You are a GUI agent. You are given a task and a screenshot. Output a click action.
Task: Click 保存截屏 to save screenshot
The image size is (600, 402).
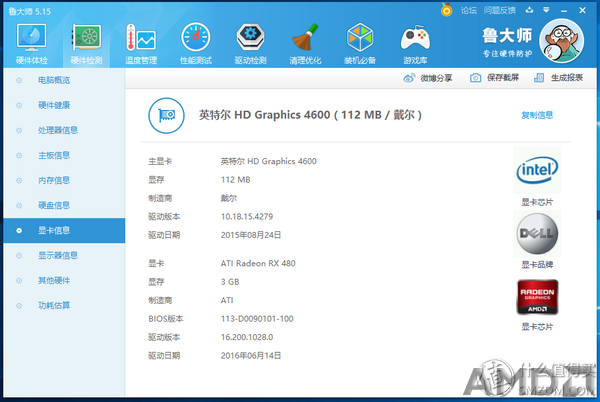click(494, 78)
